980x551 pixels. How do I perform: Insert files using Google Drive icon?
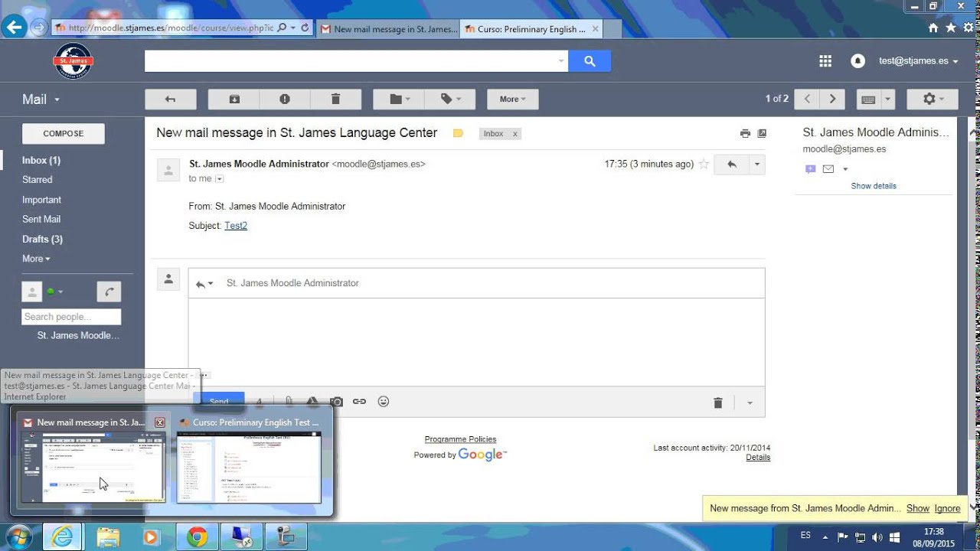pyautogui.click(x=312, y=402)
